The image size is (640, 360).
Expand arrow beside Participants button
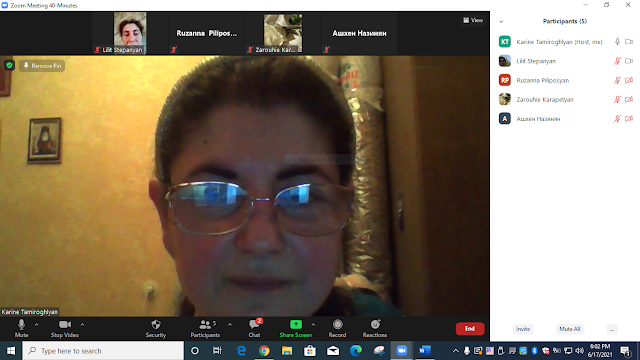point(230,324)
